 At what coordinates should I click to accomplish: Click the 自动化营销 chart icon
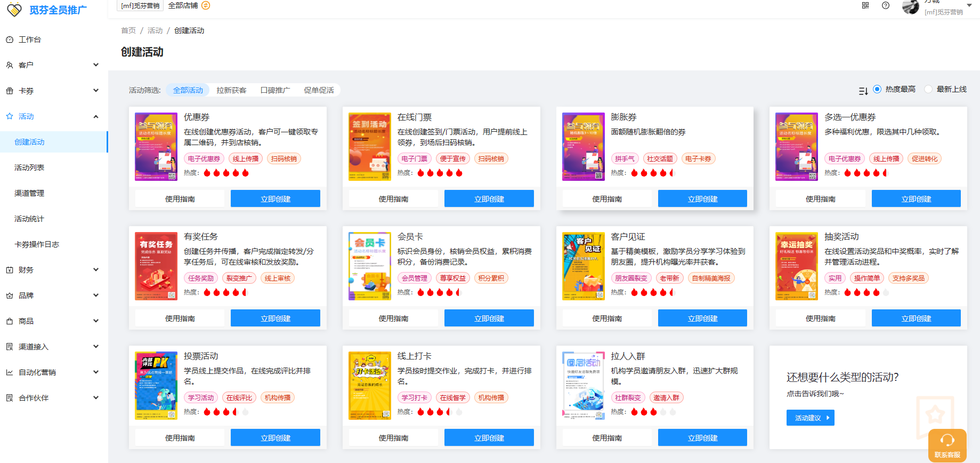tap(10, 372)
